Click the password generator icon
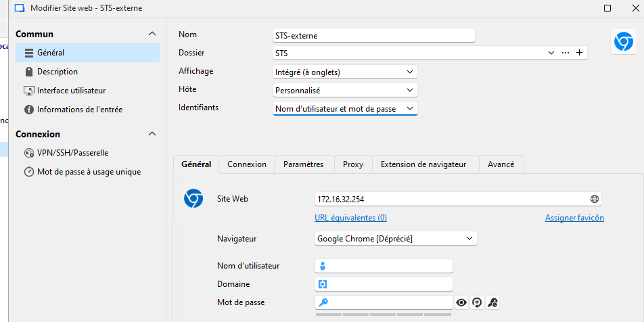Image resolution: width=644 pixels, height=322 pixels. click(477, 303)
